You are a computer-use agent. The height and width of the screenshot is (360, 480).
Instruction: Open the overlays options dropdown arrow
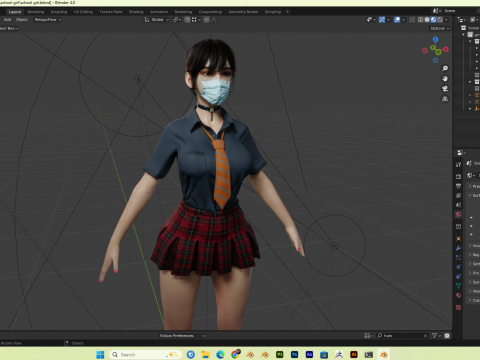403,20
